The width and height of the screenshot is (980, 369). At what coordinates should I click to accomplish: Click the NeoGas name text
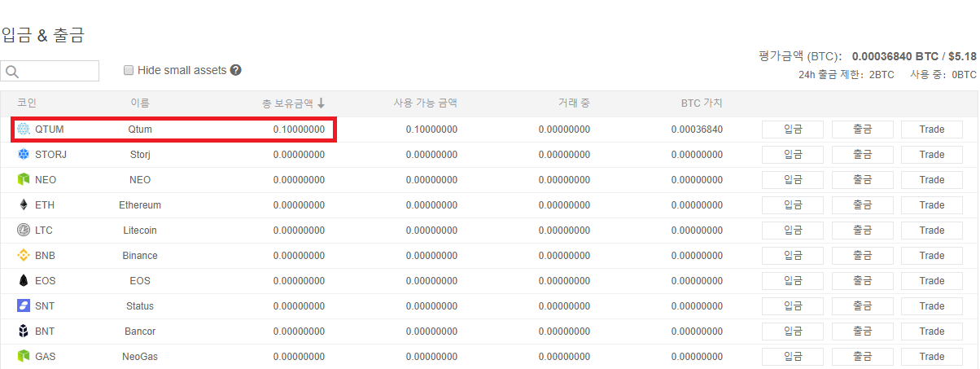coord(140,357)
